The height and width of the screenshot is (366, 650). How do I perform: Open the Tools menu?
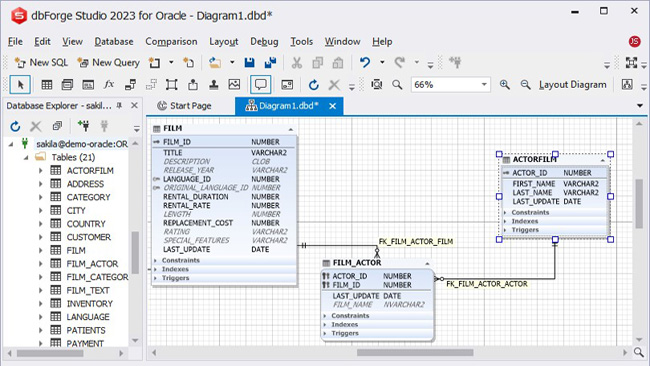tap(301, 41)
